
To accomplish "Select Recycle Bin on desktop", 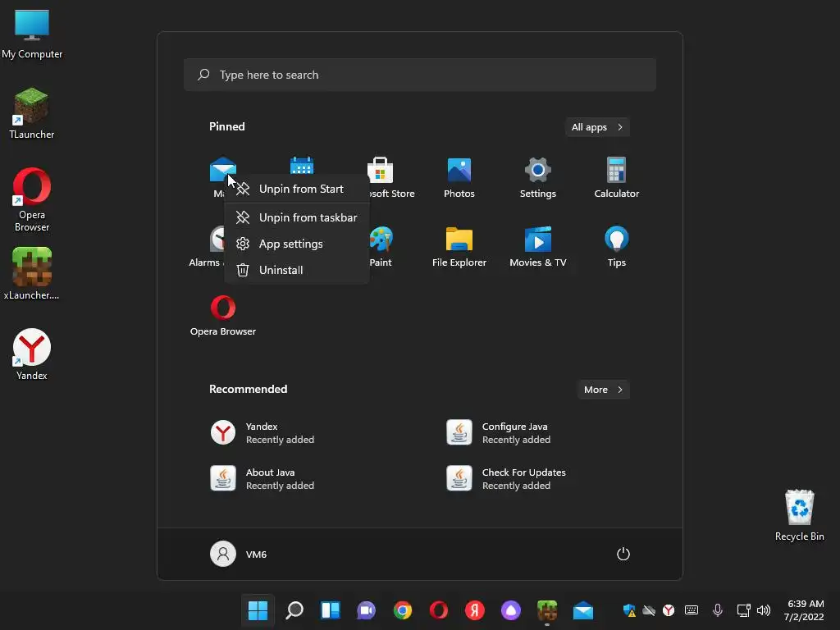I will click(x=799, y=515).
